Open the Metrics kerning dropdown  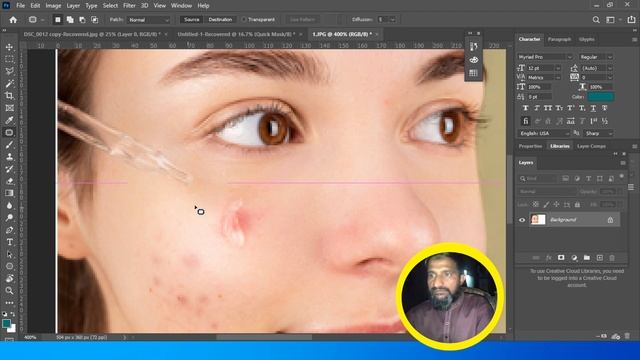[558, 78]
